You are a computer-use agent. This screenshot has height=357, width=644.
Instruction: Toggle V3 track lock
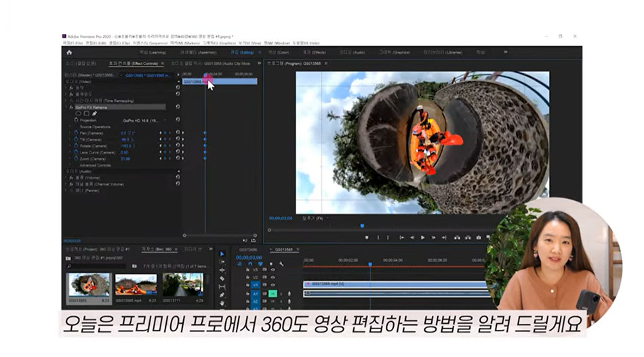click(247, 270)
